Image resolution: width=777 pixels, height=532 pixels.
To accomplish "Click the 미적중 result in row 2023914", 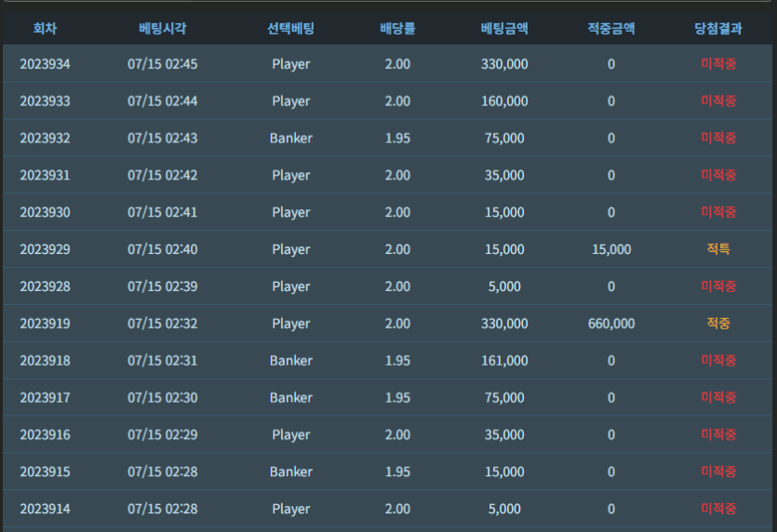I will [718, 508].
